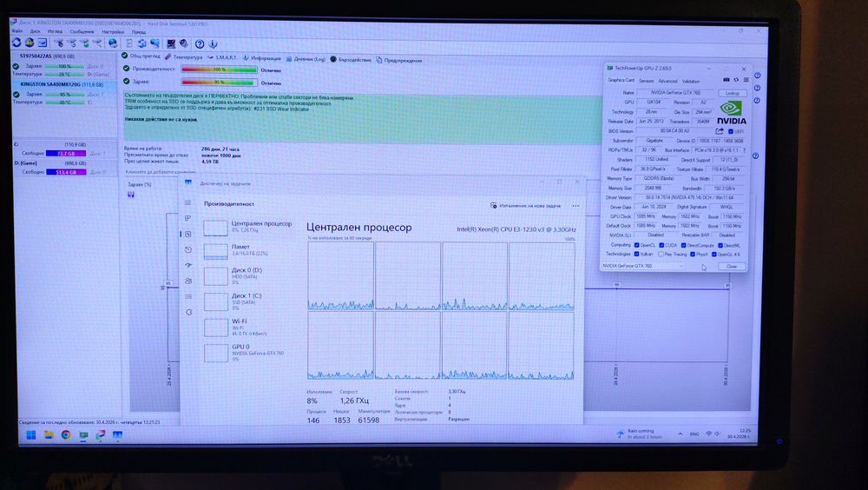This screenshot has height=490, width=868.
Task: Switch to Информация tab
Action: click(262, 58)
